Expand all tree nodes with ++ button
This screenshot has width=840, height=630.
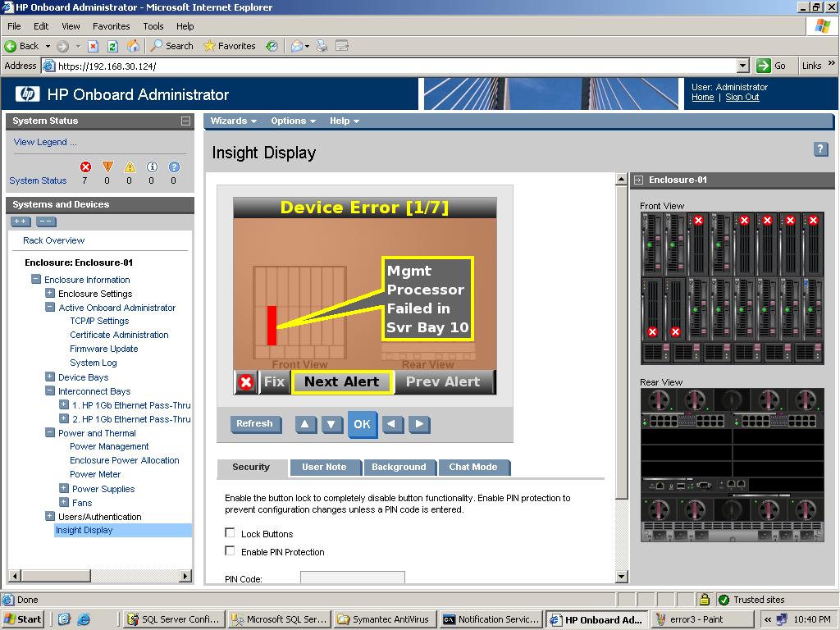pos(21,221)
